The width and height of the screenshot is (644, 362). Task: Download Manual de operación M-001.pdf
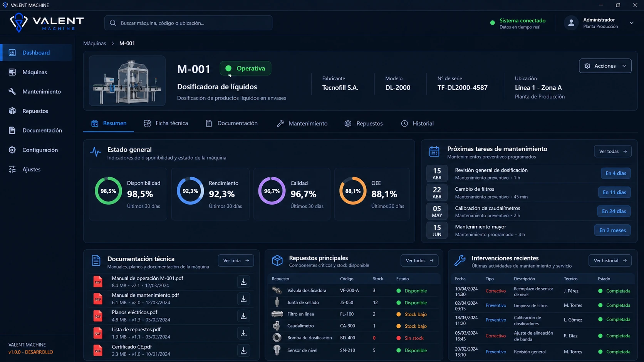point(243,282)
